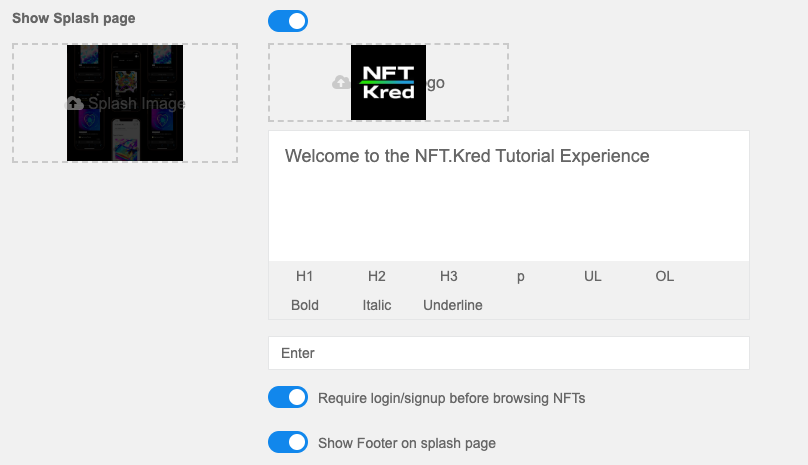Apply H2 heading format
This screenshot has height=465, width=808.
(377, 276)
